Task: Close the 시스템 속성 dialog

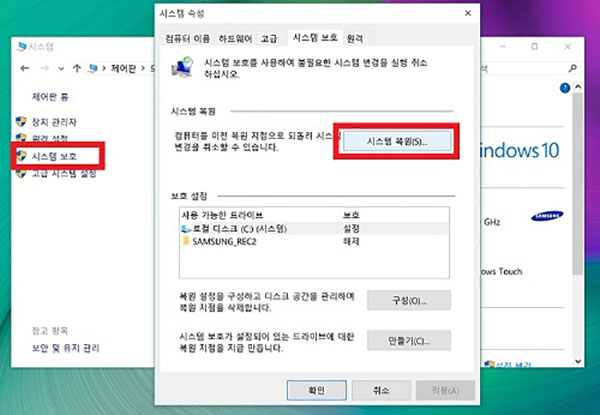Action: (468, 13)
